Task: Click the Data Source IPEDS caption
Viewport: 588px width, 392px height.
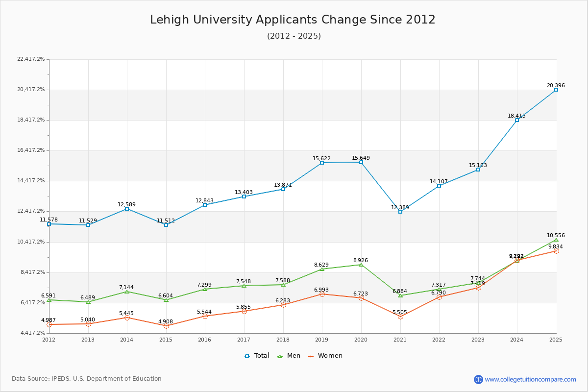Action: (x=87, y=379)
